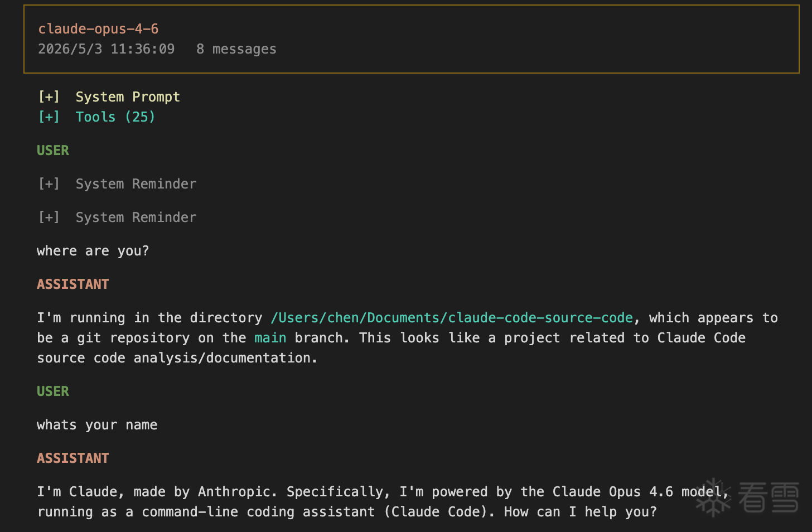The height and width of the screenshot is (532, 812).
Task: Expand the System Reminder just above "where are you?"
Action: coord(117,217)
